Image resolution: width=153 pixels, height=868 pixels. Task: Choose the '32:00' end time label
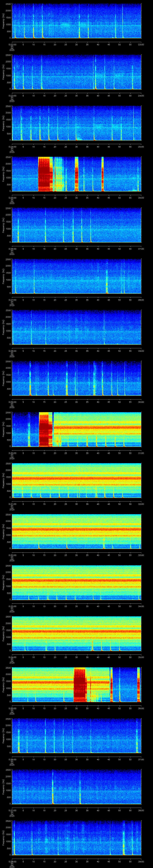click(x=141, y=504)
